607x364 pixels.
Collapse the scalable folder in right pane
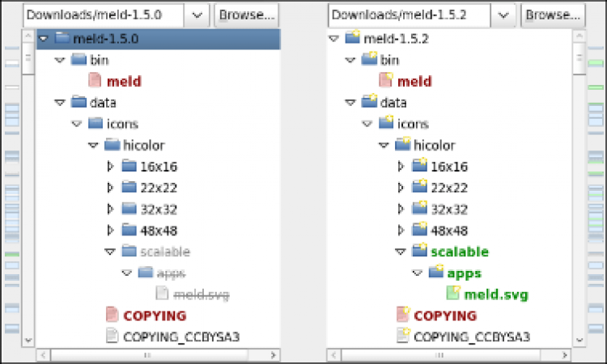401,252
